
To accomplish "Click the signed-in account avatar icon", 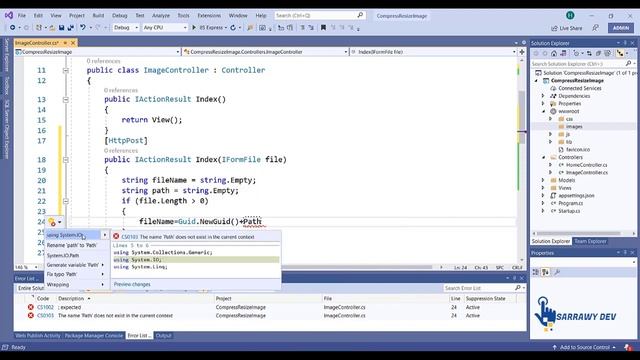I will (570, 16).
